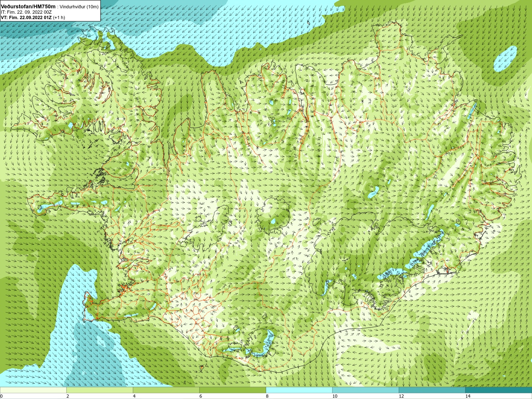Image resolution: width=532 pixels, height=399 pixels.
Task: Click the legend scale value '2'
Action: (68, 396)
